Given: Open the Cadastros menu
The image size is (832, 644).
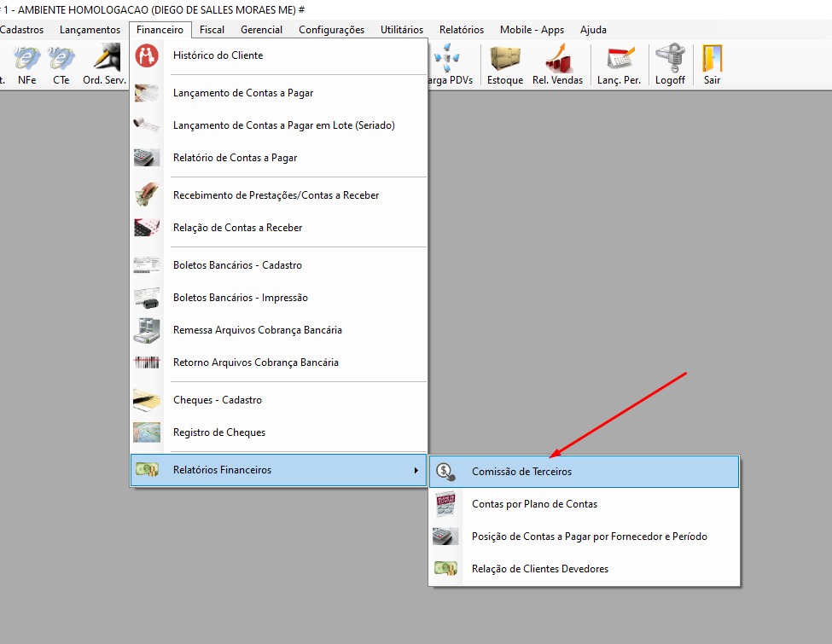Looking at the screenshot, I should pyautogui.click(x=21, y=30).
